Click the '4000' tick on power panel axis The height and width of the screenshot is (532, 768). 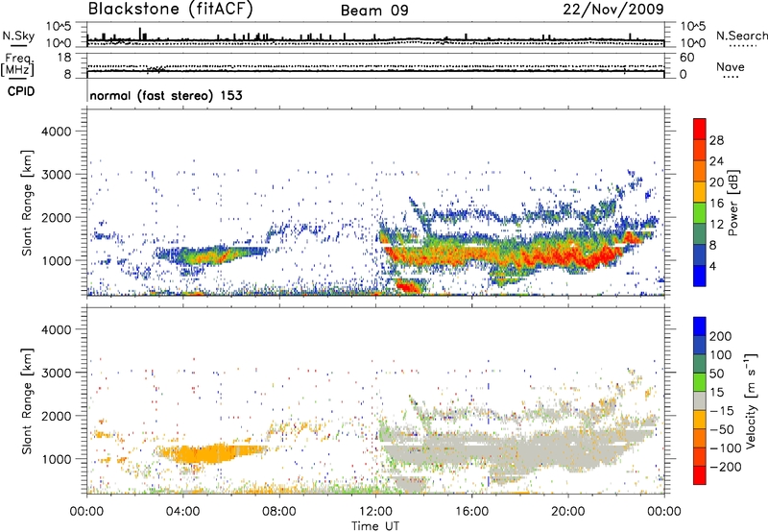point(57,132)
